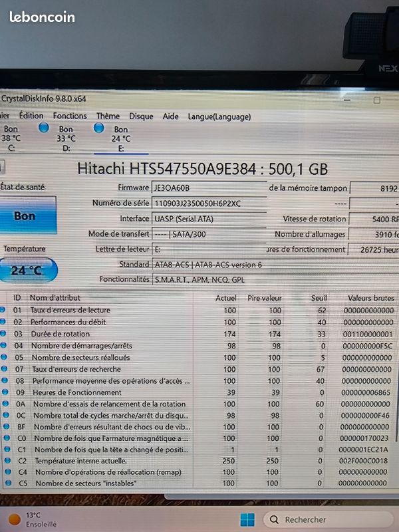The width and height of the screenshot is (399, 532).
Task: Select row 0A Nombre d'essais de relancement
Action: coord(198,404)
